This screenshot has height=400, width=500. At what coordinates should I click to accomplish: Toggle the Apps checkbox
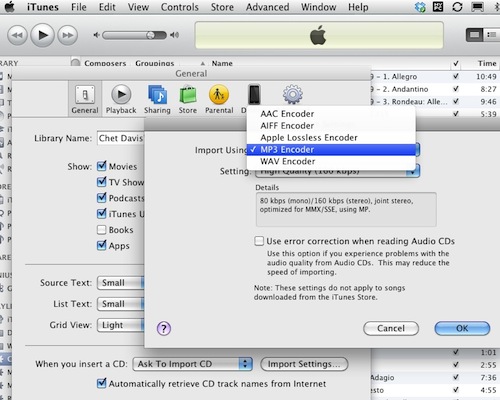pyautogui.click(x=101, y=246)
